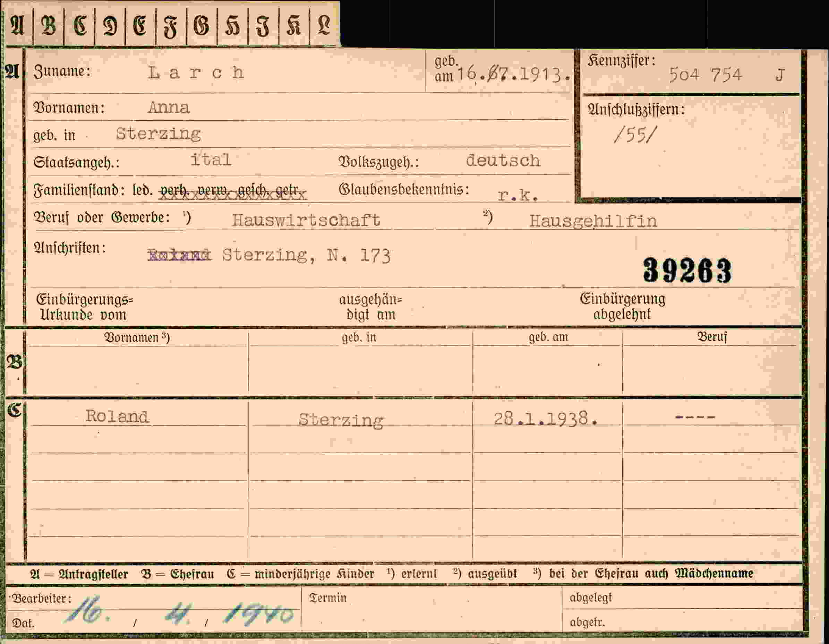
Task: Click the 'Familienstand:' label
Action: [x=79, y=190]
